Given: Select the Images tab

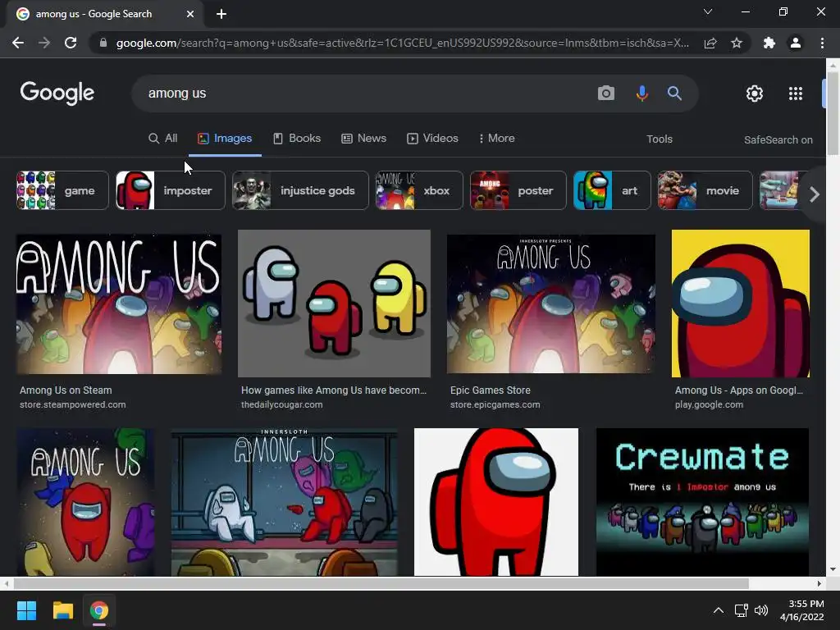Looking at the screenshot, I should click(225, 138).
